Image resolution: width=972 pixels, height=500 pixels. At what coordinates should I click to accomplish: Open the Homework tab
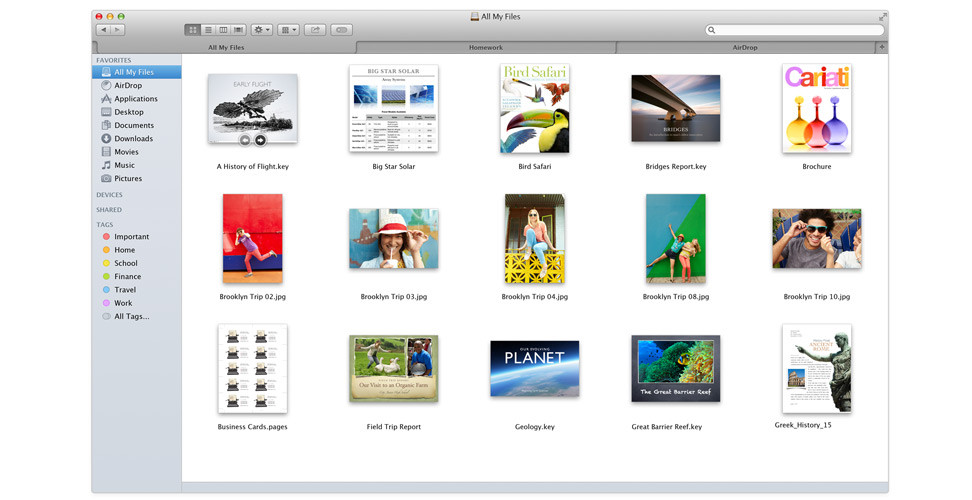(486, 47)
